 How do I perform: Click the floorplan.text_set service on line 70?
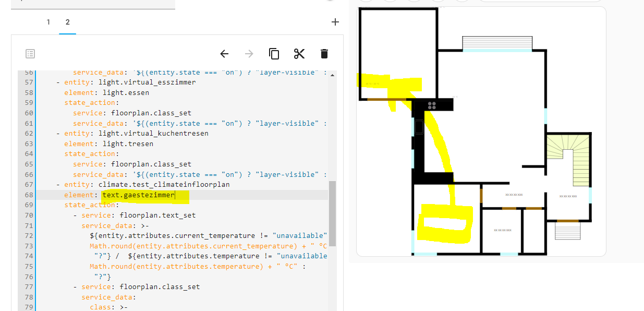(x=156, y=215)
